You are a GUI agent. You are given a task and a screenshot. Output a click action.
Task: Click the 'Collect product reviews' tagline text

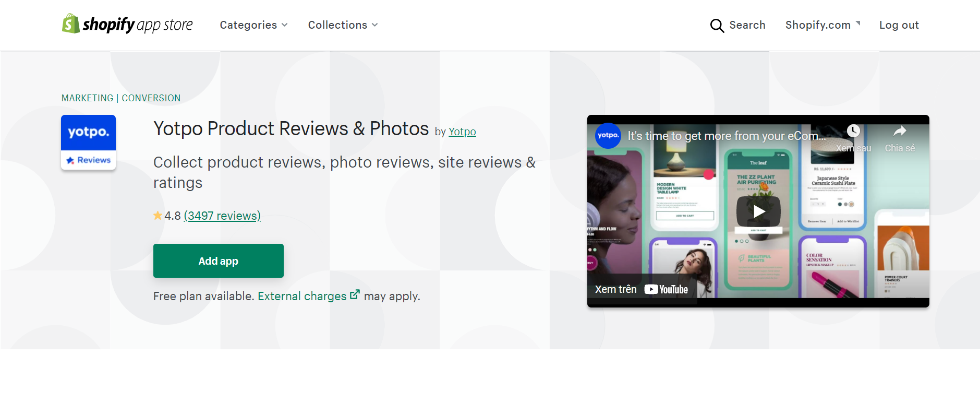pyautogui.click(x=344, y=172)
